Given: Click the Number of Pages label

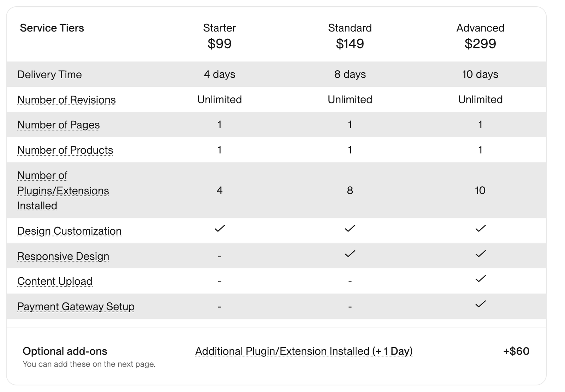Looking at the screenshot, I should click(x=59, y=125).
